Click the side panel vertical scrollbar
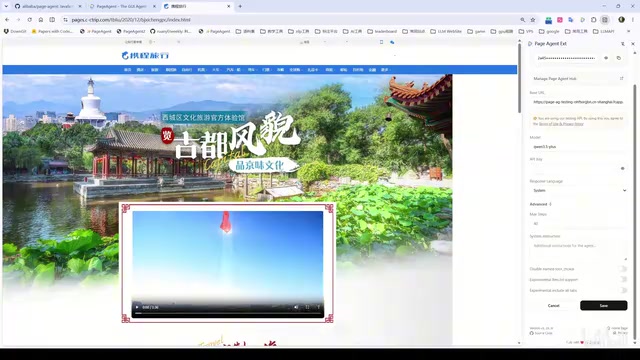 [634, 212]
